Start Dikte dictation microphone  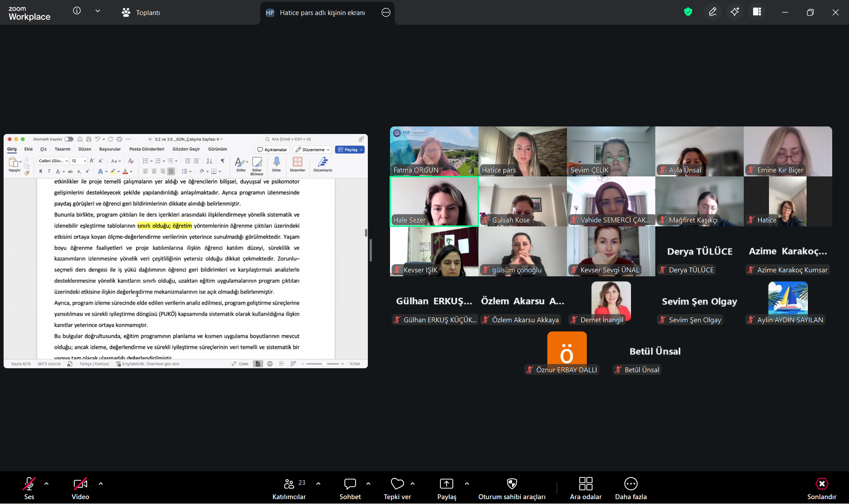pos(276,164)
